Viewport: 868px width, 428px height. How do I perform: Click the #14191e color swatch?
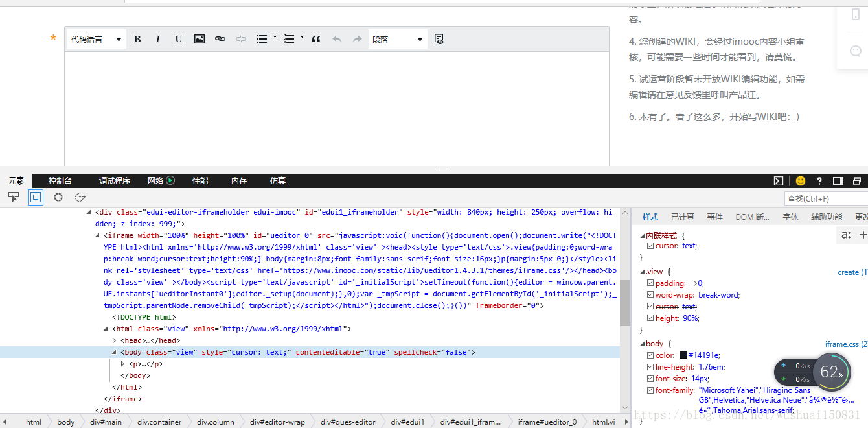coord(683,355)
